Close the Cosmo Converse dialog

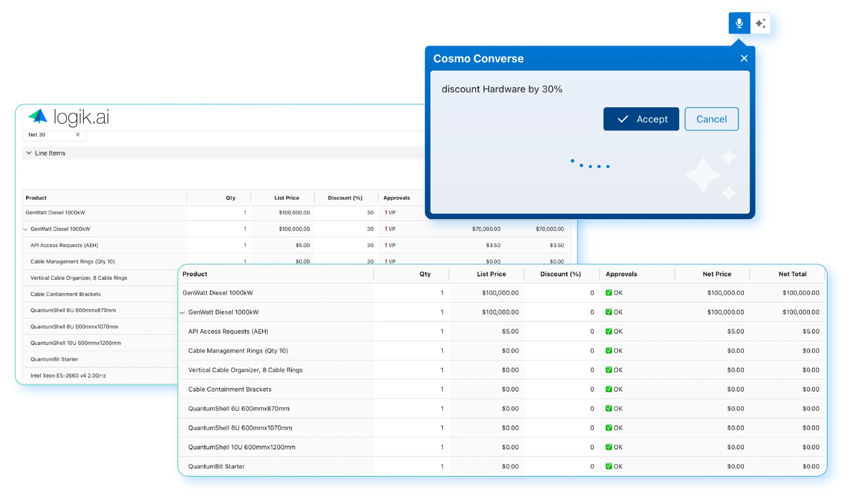(x=744, y=58)
